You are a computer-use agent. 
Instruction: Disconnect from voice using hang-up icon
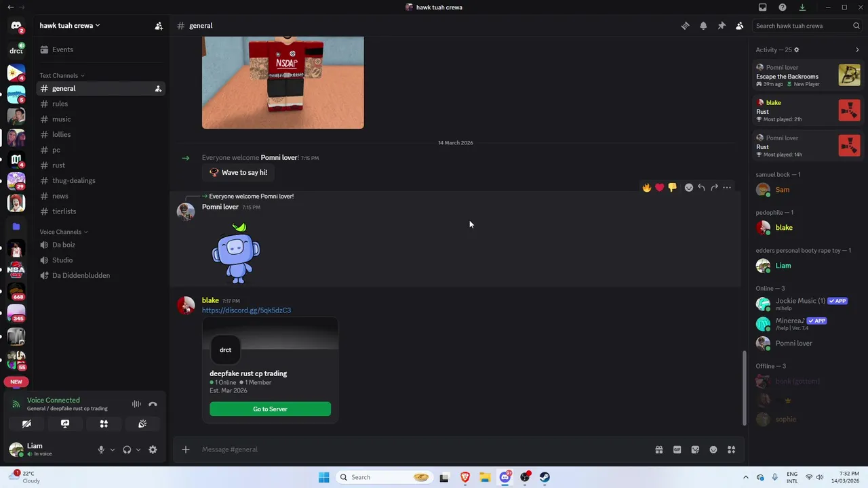(153, 404)
